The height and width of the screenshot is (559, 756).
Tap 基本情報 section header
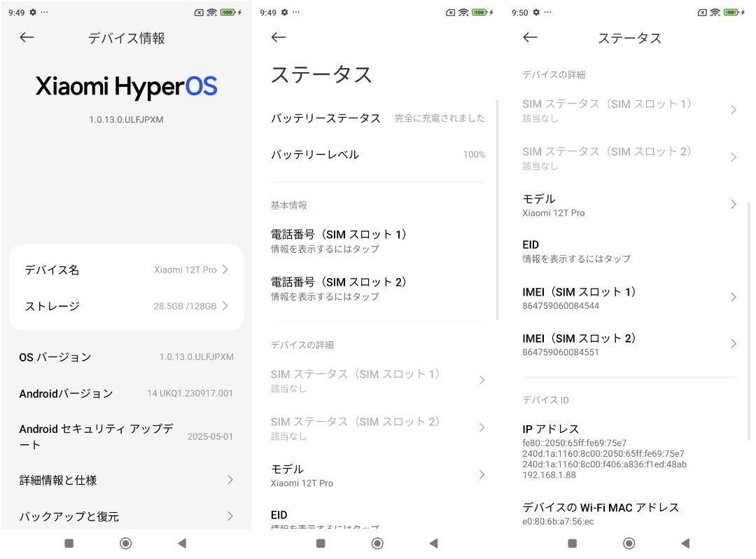click(x=289, y=205)
